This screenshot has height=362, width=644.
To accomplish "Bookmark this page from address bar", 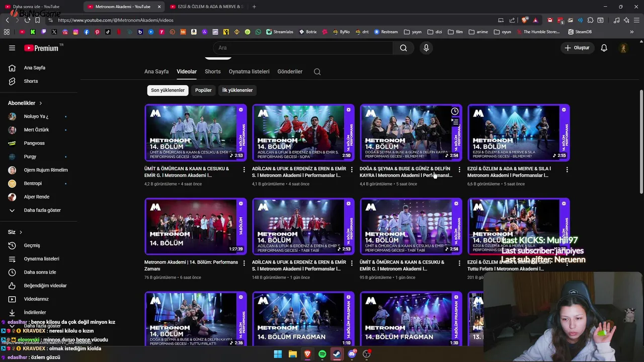I will 37,20.
